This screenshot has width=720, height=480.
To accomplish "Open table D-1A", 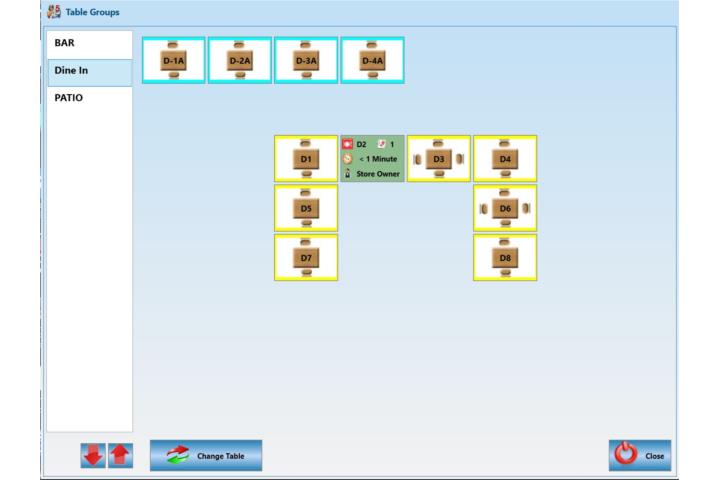I will tap(174, 60).
